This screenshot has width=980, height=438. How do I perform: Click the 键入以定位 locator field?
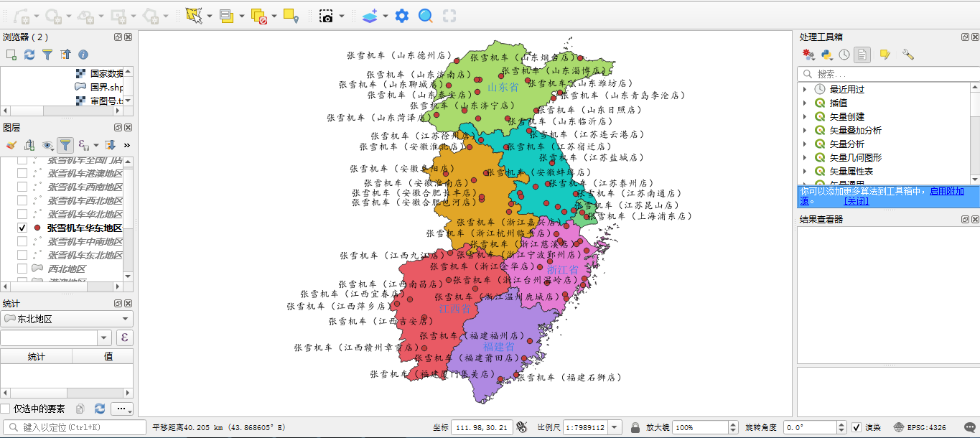coord(74,427)
